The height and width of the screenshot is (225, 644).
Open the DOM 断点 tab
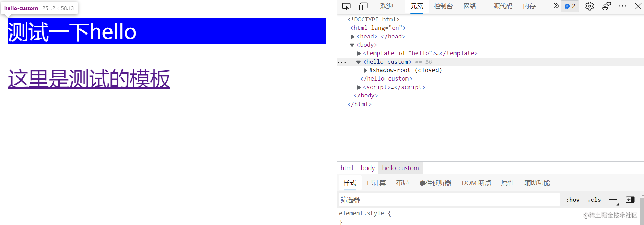tap(476, 183)
